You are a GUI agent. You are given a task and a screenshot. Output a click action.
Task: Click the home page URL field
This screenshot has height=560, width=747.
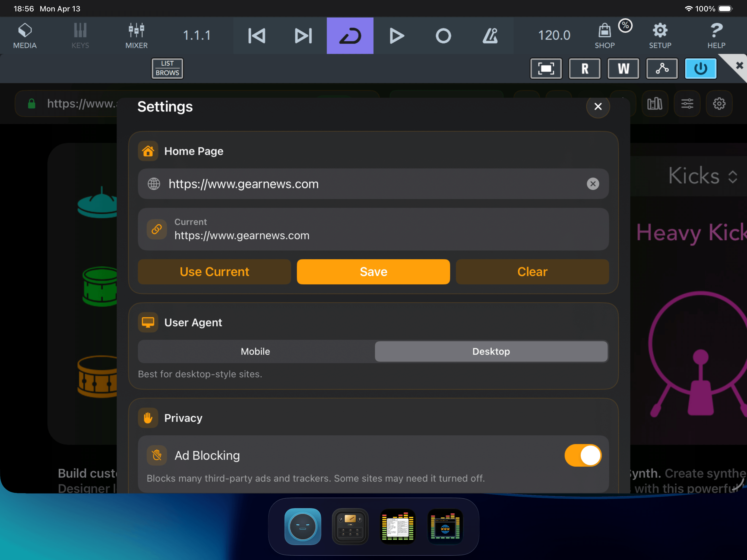373,184
